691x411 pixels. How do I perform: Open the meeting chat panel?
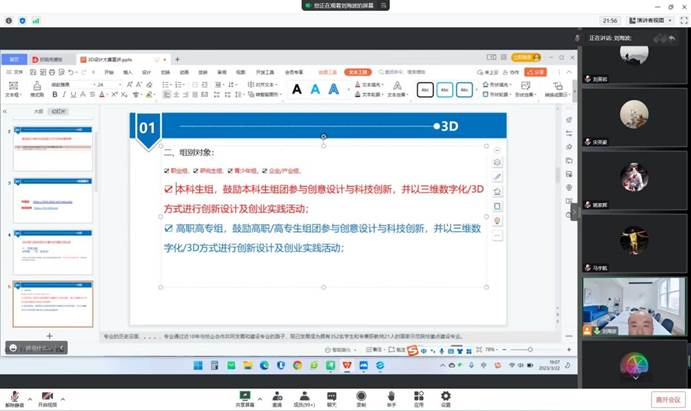[x=331, y=396]
